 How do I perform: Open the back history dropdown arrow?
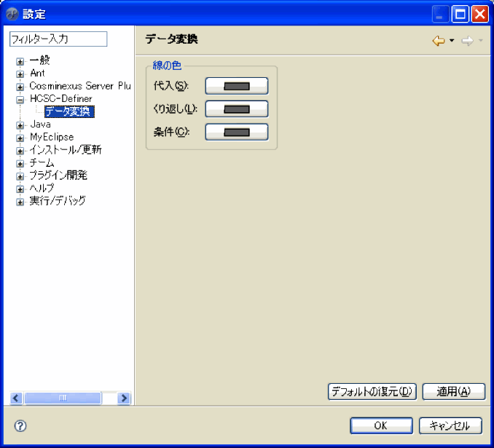click(x=452, y=40)
